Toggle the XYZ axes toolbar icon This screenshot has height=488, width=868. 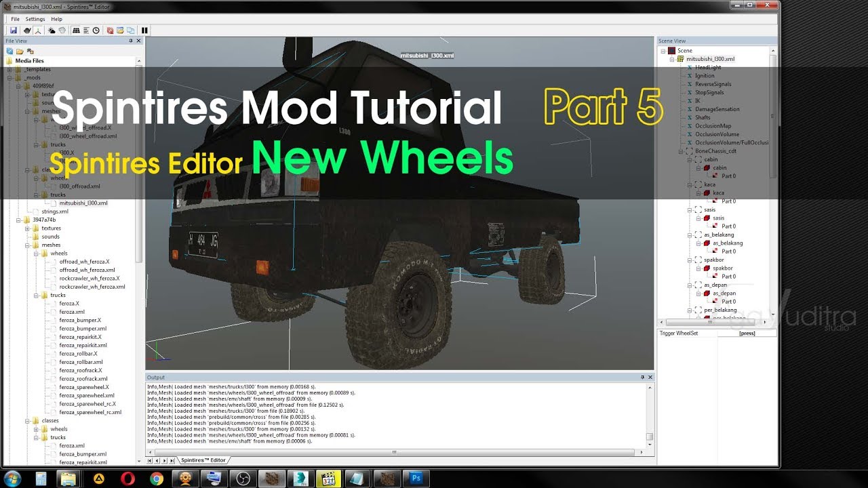pyautogui.click(x=38, y=30)
